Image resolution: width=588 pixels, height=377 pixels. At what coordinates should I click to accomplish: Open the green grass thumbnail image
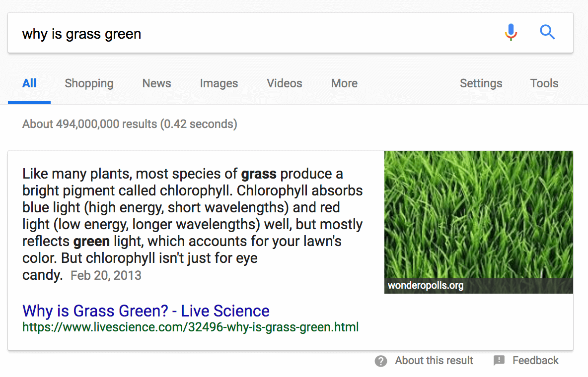coord(478,213)
